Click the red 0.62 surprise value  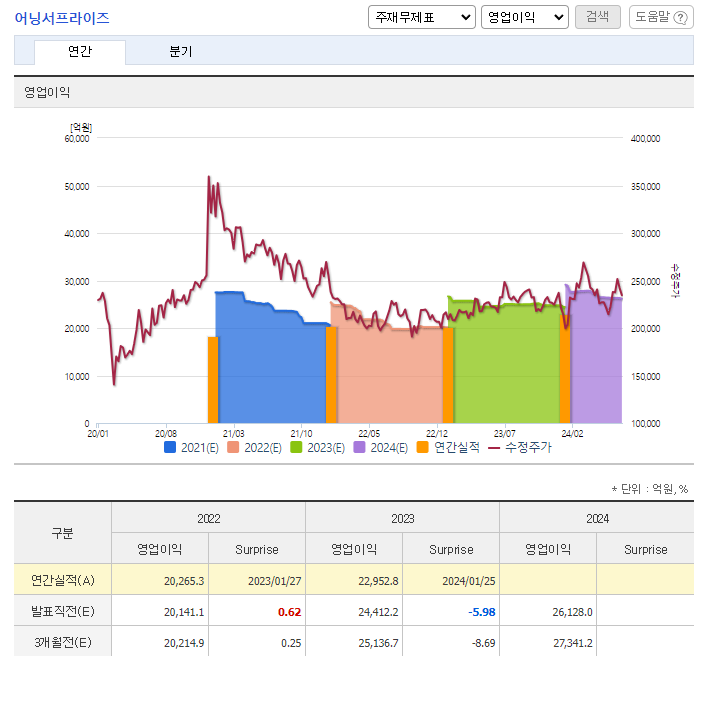click(x=289, y=612)
